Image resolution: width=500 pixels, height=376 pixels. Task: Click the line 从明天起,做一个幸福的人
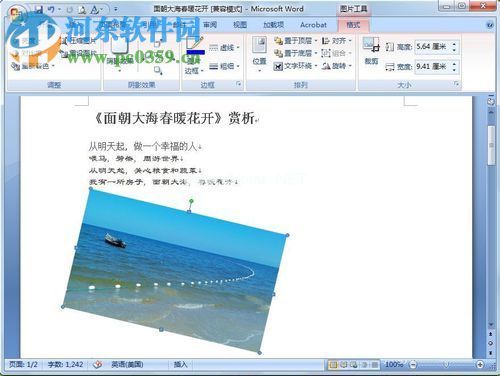143,146
